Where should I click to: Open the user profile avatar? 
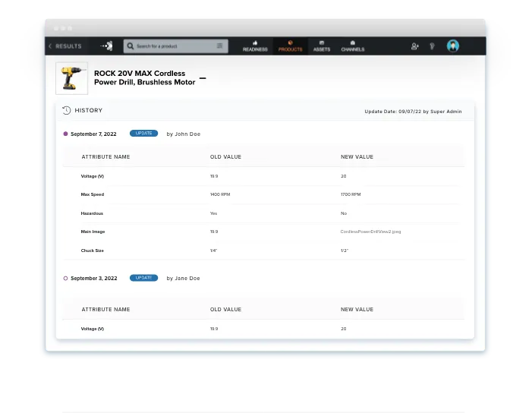coord(453,46)
